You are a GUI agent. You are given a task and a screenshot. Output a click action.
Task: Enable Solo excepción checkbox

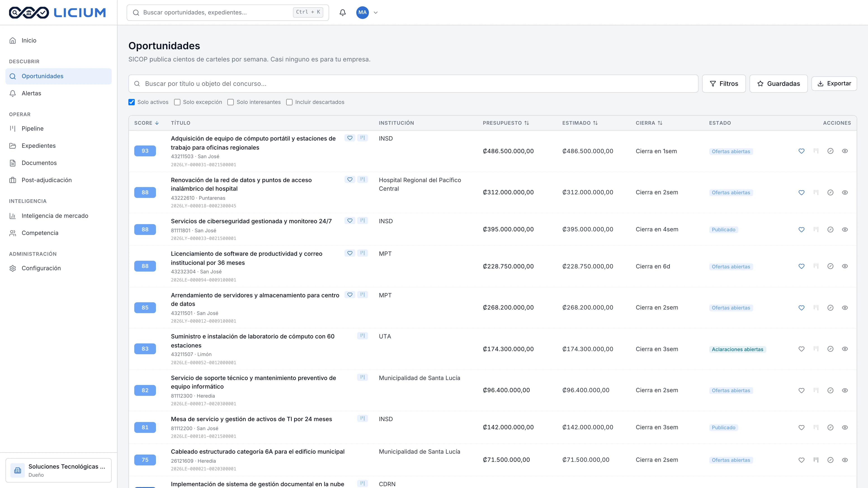[177, 102]
